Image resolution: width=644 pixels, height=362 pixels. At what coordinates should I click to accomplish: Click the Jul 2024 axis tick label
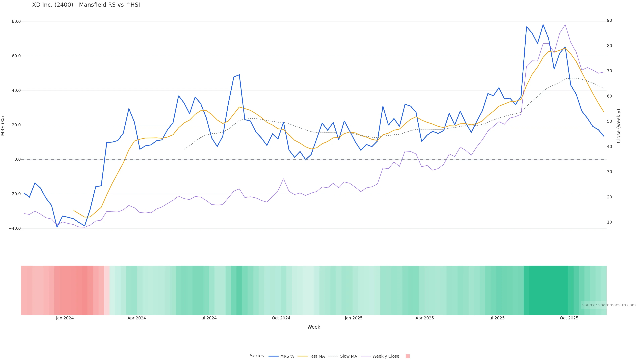tap(208, 318)
